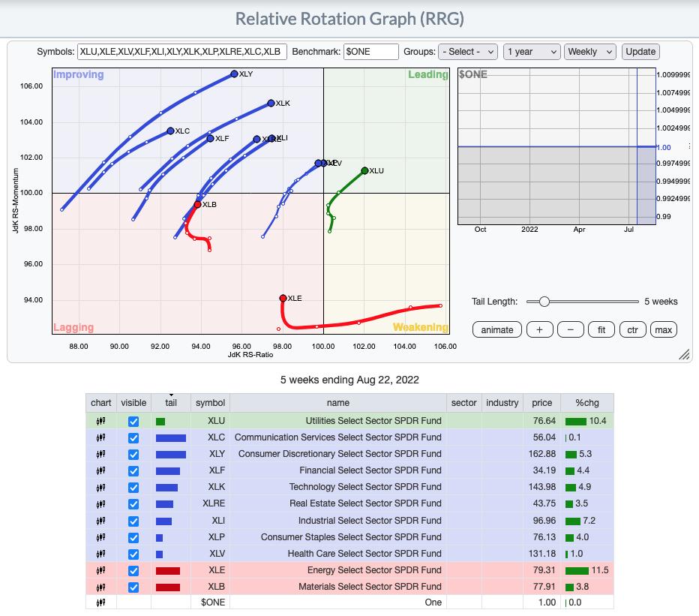Focus the Symbols input field
Screen dimensions: 699x616
[182, 52]
